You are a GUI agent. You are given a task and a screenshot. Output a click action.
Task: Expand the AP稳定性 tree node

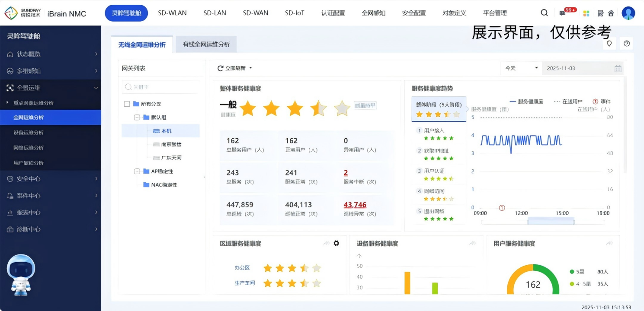click(137, 171)
